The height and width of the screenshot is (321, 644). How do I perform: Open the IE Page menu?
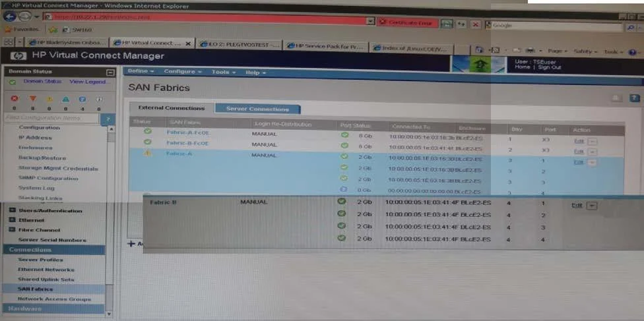point(558,51)
